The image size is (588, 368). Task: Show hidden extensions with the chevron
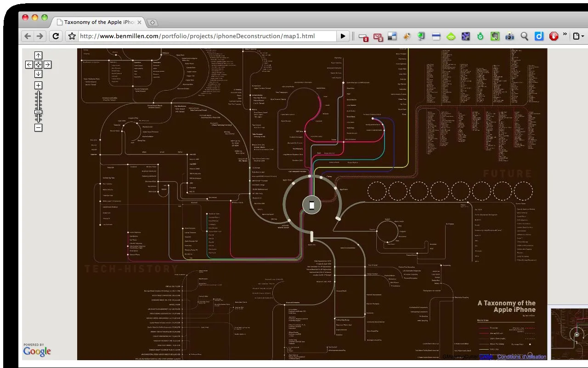point(565,34)
